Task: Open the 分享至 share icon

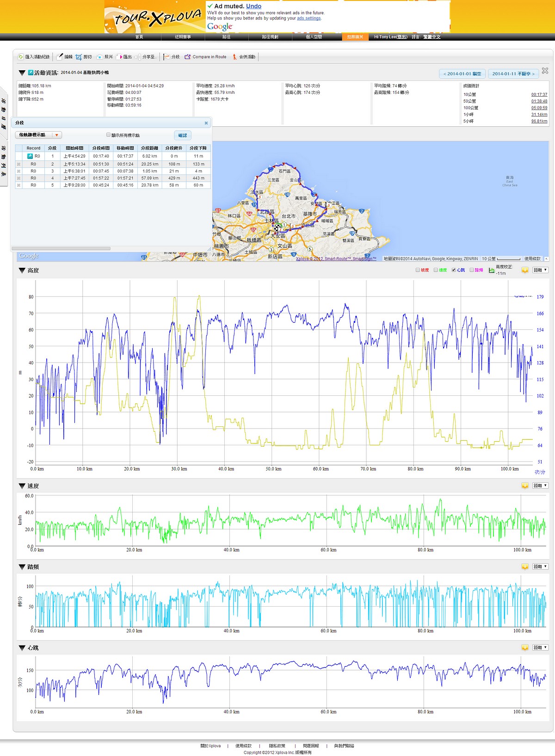Action: (x=138, y=57)
